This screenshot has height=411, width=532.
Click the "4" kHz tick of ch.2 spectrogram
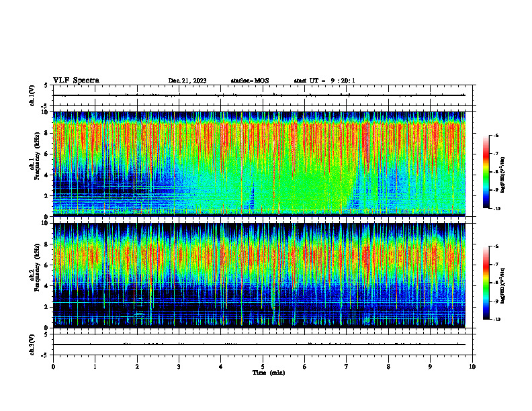tap(46, 286)
